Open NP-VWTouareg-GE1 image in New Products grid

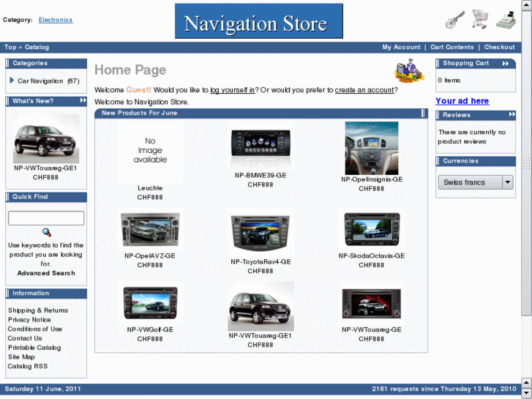[x=261, y=306]
